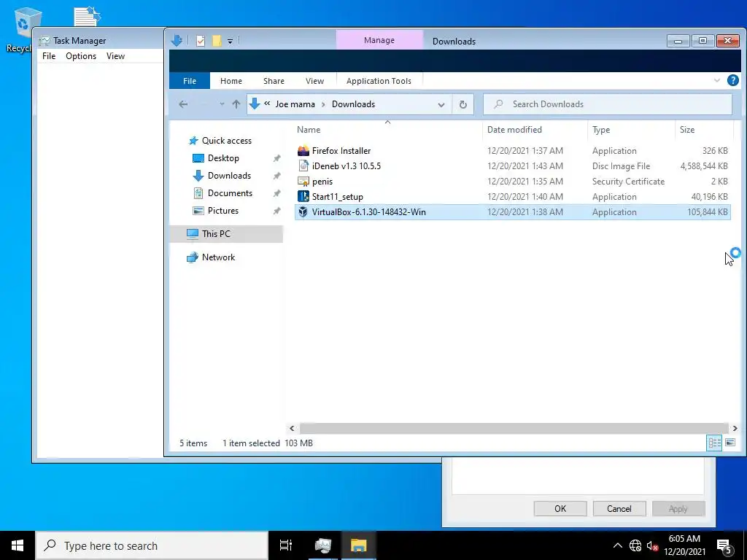
Task: Open Task Manager File menu
Action: click(x=49, y=56)
